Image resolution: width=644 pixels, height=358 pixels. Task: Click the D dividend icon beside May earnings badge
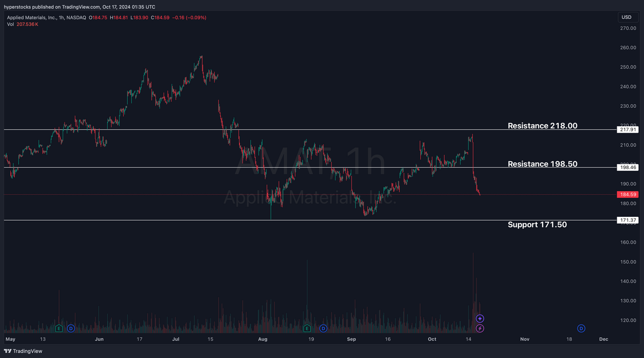[x=70, y=328]
